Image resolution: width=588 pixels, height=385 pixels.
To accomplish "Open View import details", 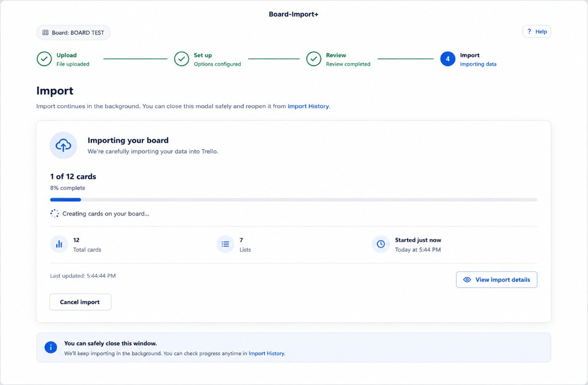I will coord(497,280).
